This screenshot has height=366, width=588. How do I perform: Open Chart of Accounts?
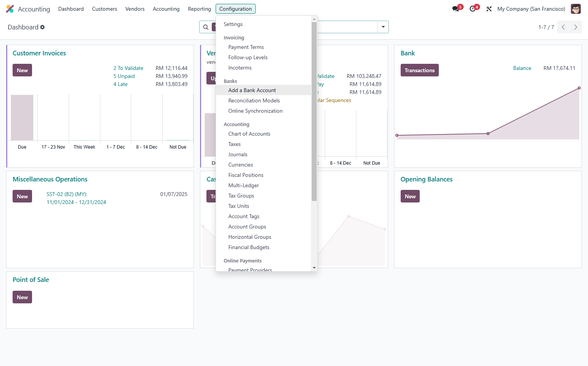click(264, 134)
